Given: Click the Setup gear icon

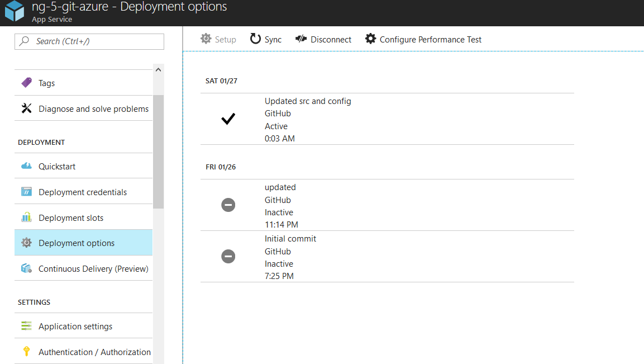Looking at the screenshot, I should pyautogui.click(x=206, y=39).
